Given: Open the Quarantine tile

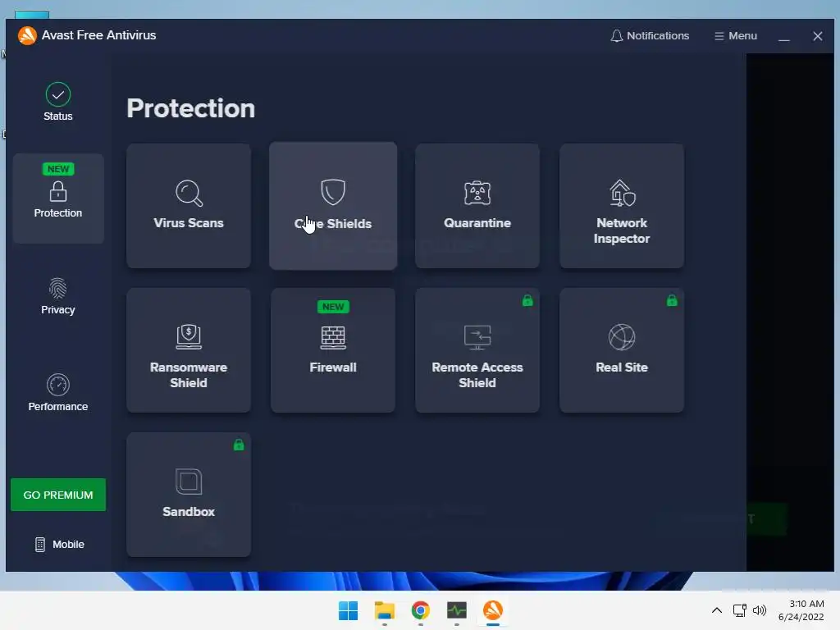Looking at the screenshot, I should [x=477, y=206].
